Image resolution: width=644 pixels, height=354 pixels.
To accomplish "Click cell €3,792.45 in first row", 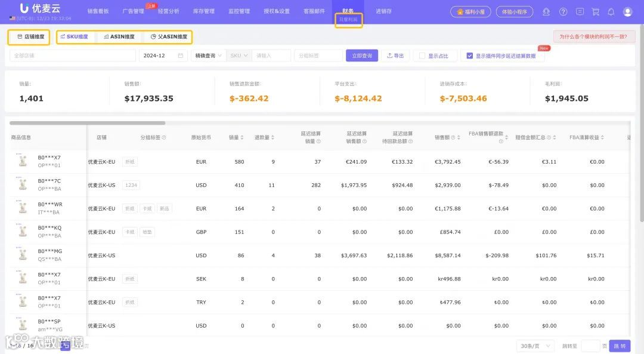I will pyautogui.click(x=447, y=162).
